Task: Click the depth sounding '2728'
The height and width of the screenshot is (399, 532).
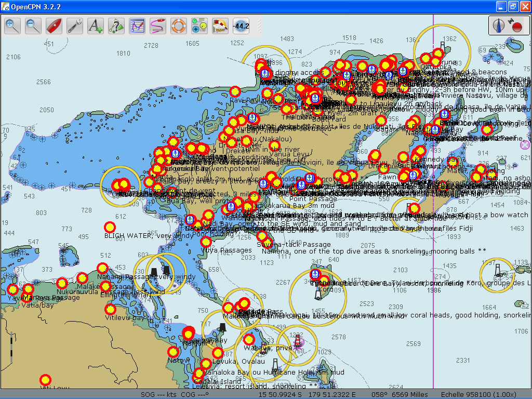Action: tap(151, 46)
